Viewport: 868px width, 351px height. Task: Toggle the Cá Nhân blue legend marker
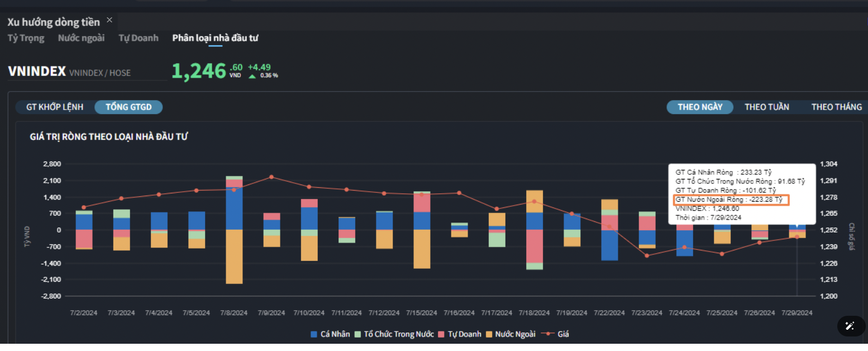(314, 334)
